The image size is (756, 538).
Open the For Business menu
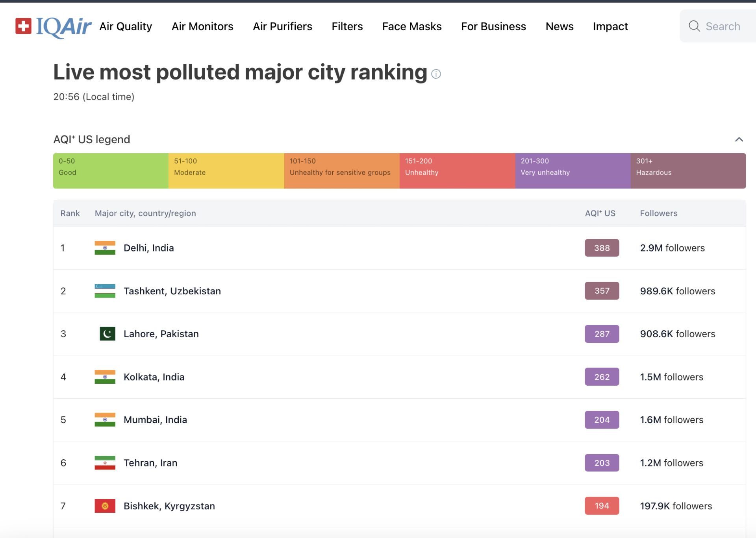493,26
